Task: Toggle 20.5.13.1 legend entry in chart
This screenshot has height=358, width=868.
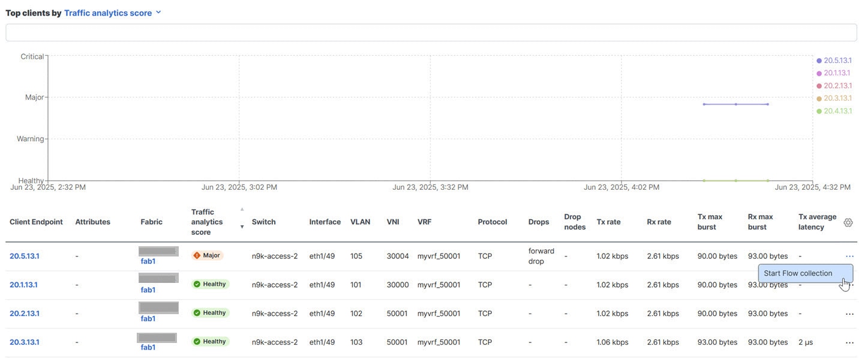Action: [834, 61]
